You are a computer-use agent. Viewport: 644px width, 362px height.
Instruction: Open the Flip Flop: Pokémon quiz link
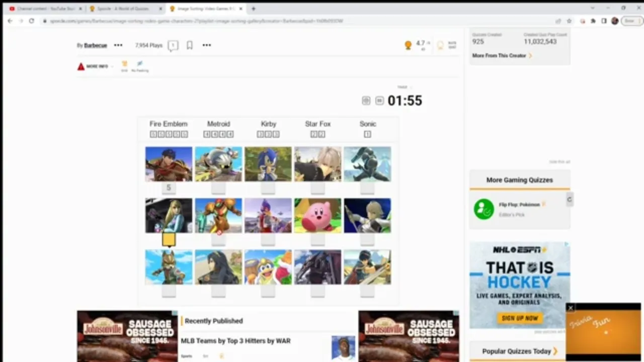(519, 205)
